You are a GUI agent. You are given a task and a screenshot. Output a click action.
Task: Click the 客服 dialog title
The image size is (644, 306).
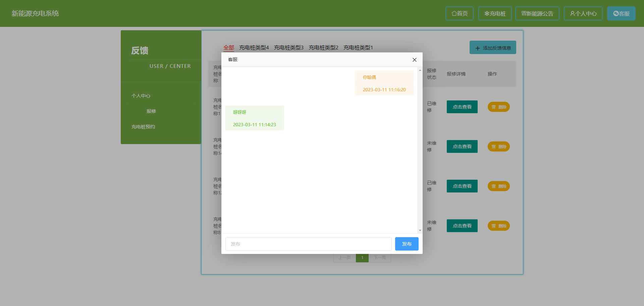point(233,59)
